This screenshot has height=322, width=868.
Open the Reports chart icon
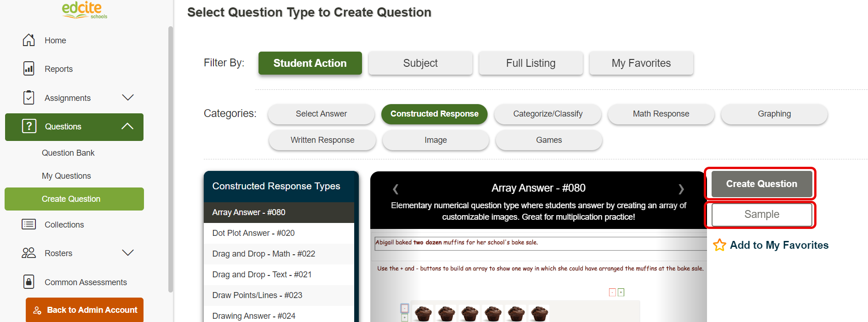29,69
